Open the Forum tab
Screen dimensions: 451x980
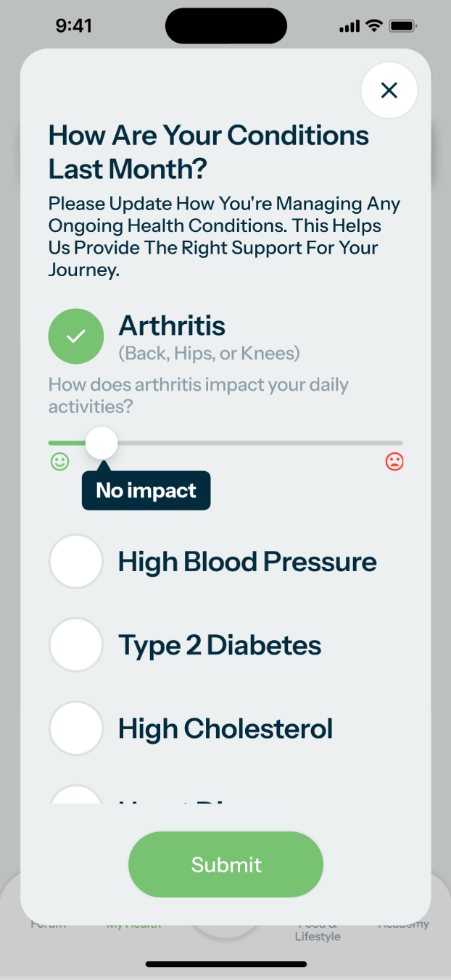(48, 926)
